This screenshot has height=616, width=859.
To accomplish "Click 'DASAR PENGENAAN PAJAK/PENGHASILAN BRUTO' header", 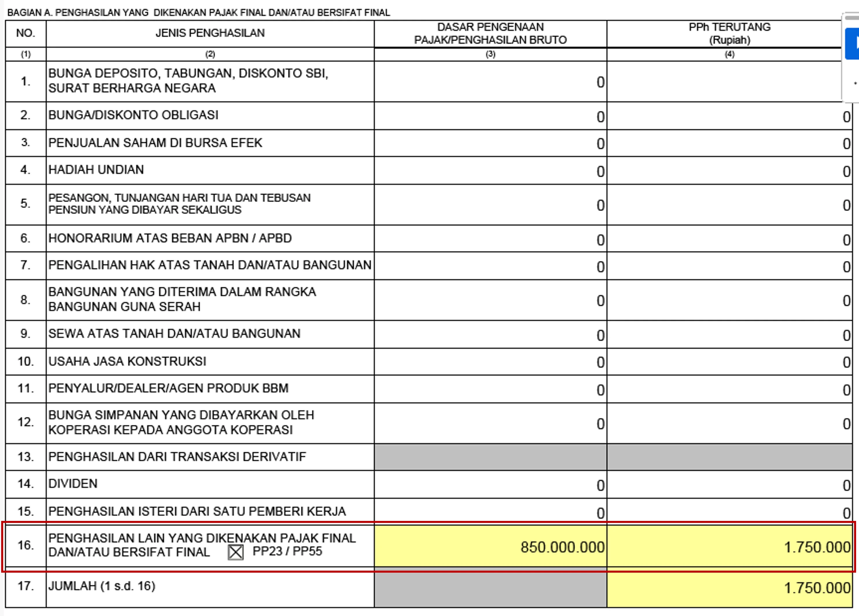I will click(491, 33).
